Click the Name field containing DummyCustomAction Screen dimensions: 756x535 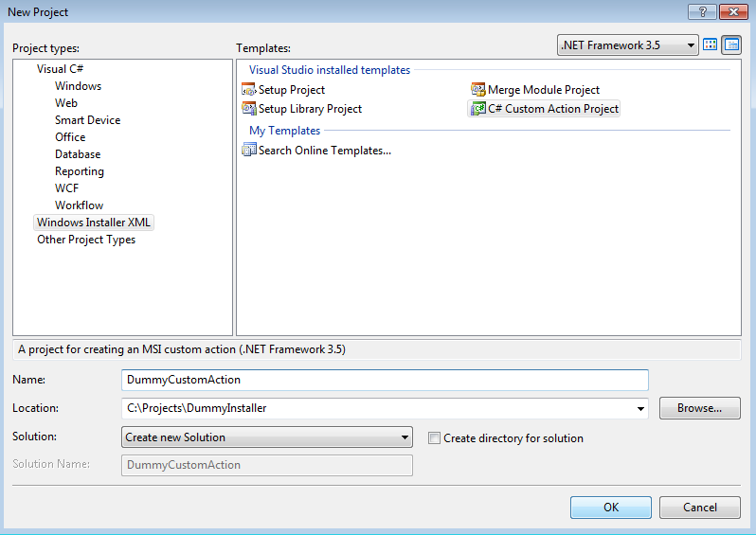[x=385, y=380]
